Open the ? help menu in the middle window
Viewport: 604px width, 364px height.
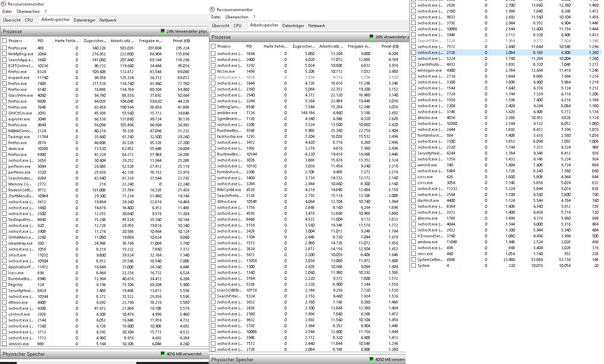[x=254, y=17]
